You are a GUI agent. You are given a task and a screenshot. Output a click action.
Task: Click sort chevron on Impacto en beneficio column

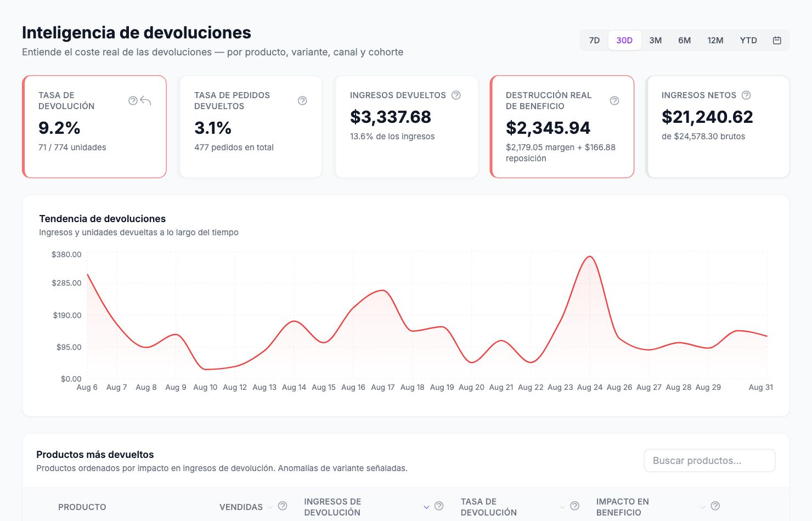(703, 507)
